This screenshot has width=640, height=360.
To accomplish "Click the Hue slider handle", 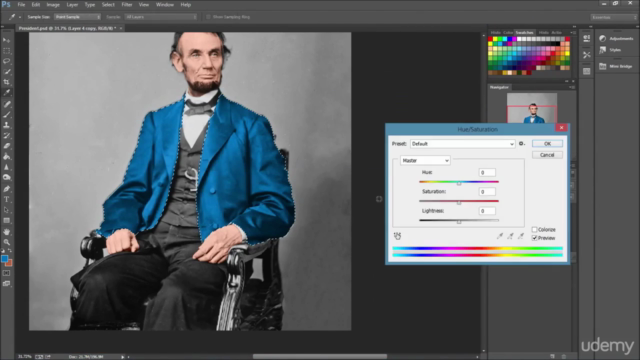I will coord(459,183).
